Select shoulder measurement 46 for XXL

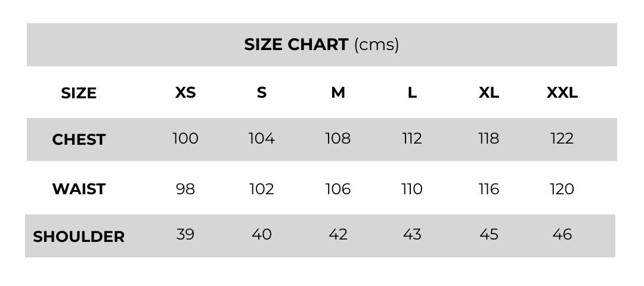click(562, 234)
